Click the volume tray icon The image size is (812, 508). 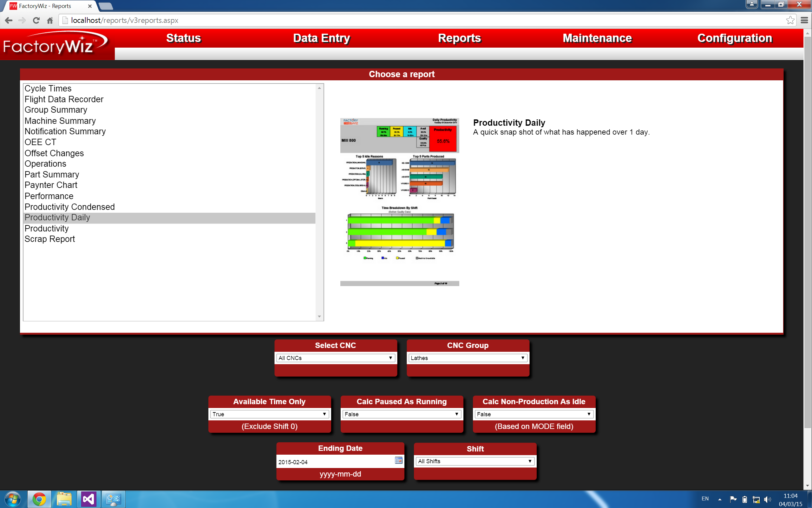coord(768,499)
